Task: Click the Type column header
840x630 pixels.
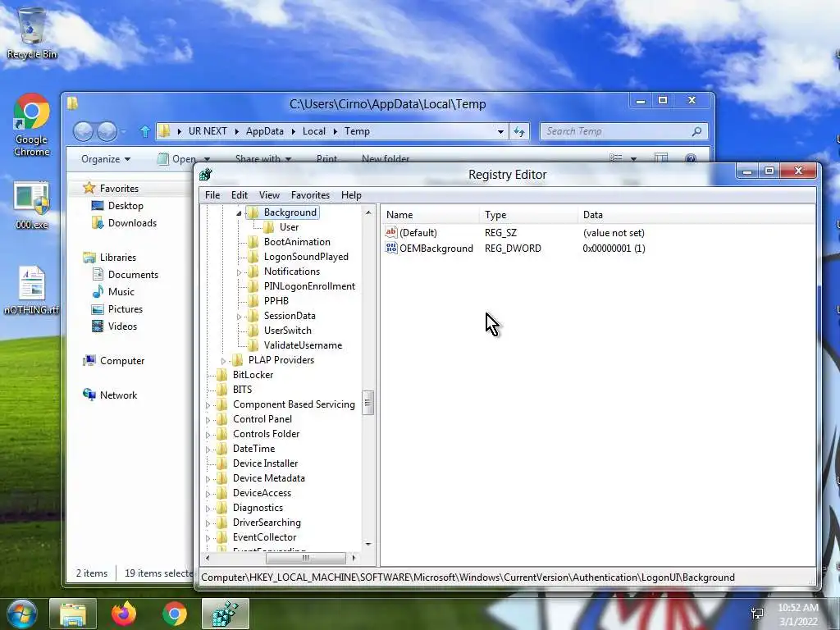Action: pos(529,215)
